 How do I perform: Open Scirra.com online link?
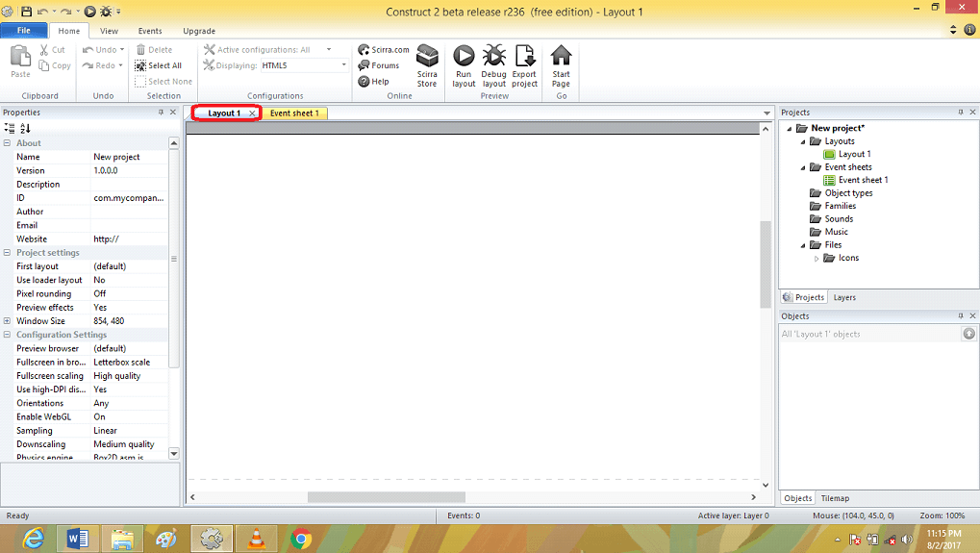(383, 49)
